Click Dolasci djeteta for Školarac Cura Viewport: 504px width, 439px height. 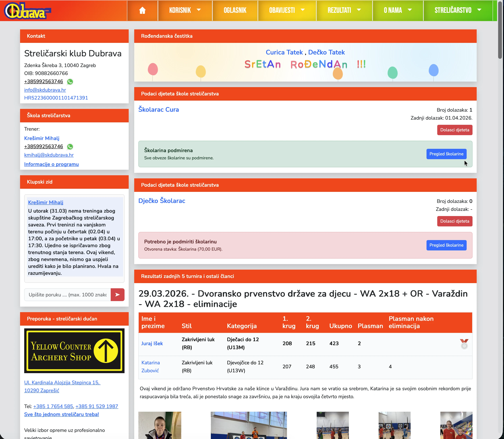pos(455,130)
